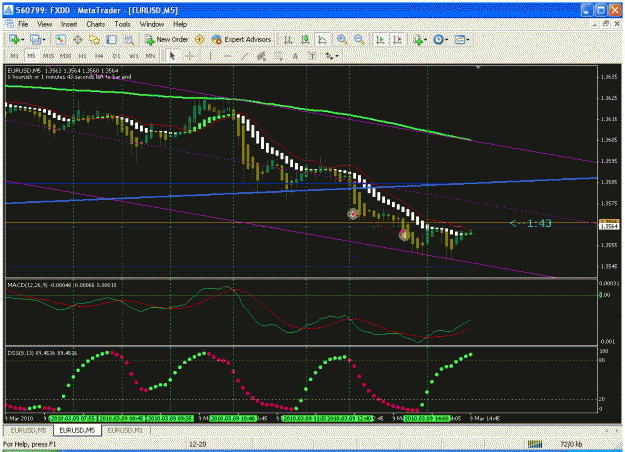Click the 72/0 kb status text

pyautogui.click(x=572, y=444)
